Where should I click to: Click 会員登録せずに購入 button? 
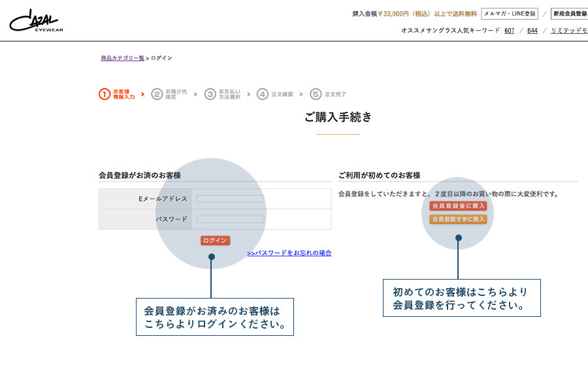[x=458, y=219]
